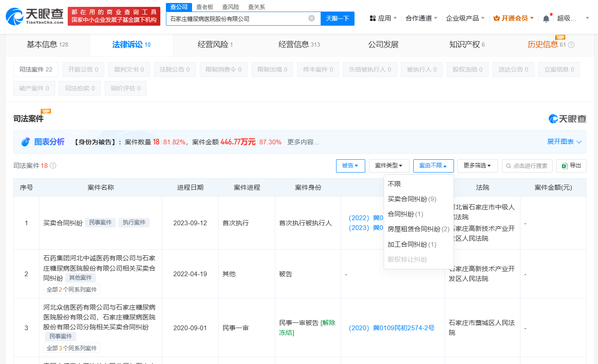The width and height of the screenshot is (598, 364).
Task: Clear the company search box
Action: (312, 18)
